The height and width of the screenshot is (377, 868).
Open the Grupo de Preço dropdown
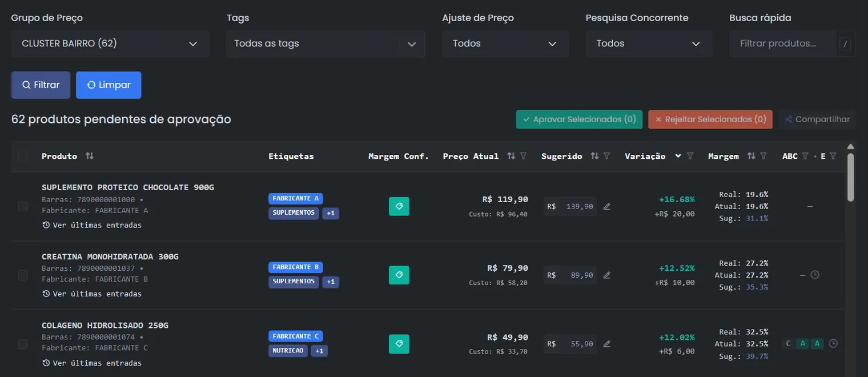click(110, 43)
